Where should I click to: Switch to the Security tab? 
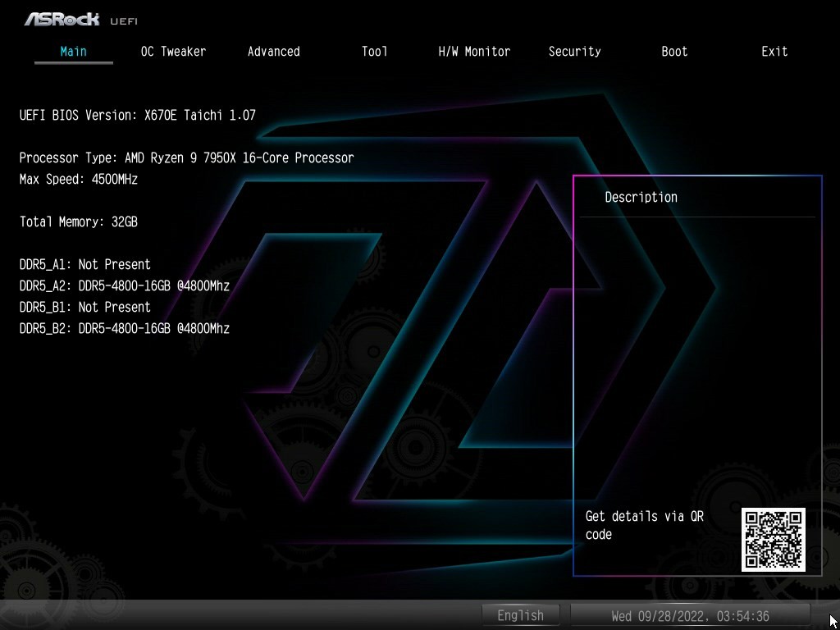click(x=574, y=51)
